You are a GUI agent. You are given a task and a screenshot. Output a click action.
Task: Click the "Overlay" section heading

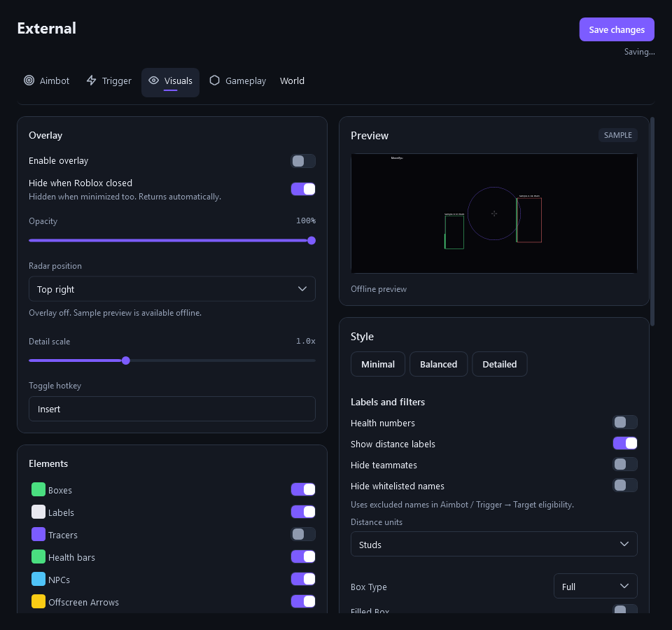coord(45,135)
